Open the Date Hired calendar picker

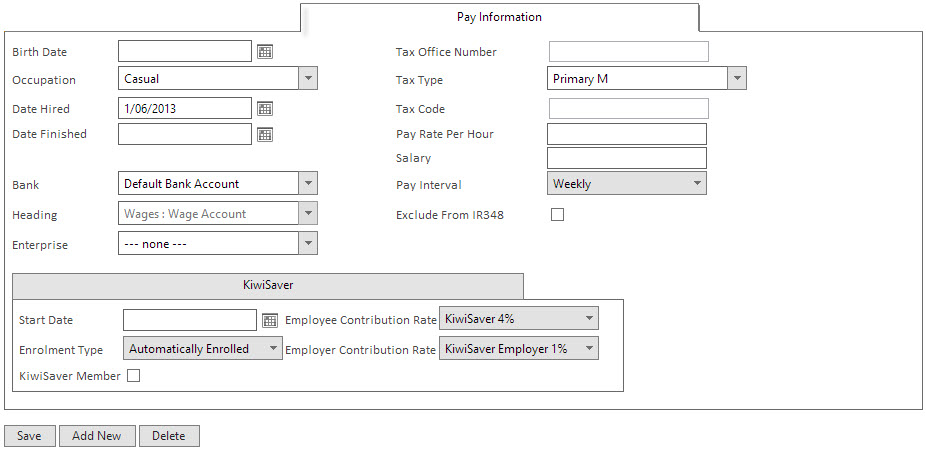click(265, 109)
